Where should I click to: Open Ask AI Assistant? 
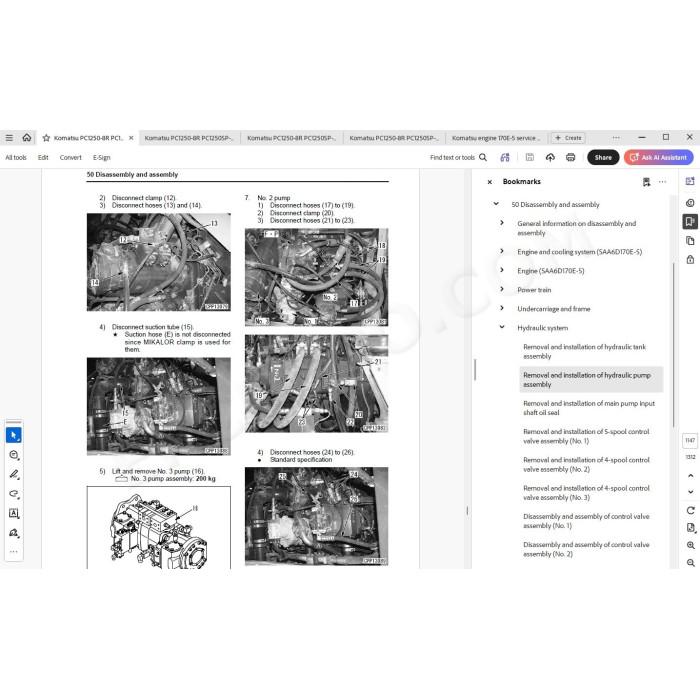tap(659, 157)
